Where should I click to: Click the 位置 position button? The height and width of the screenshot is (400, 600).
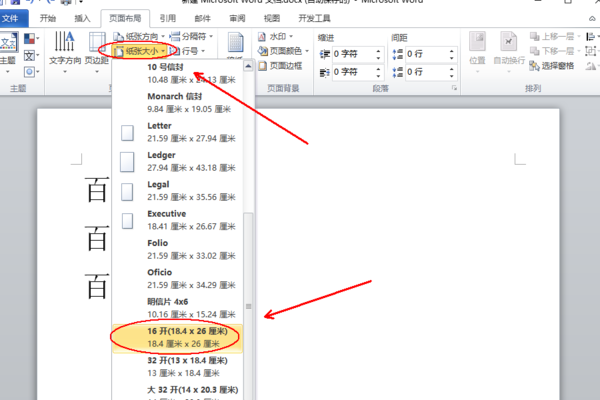tap(478, 52)
